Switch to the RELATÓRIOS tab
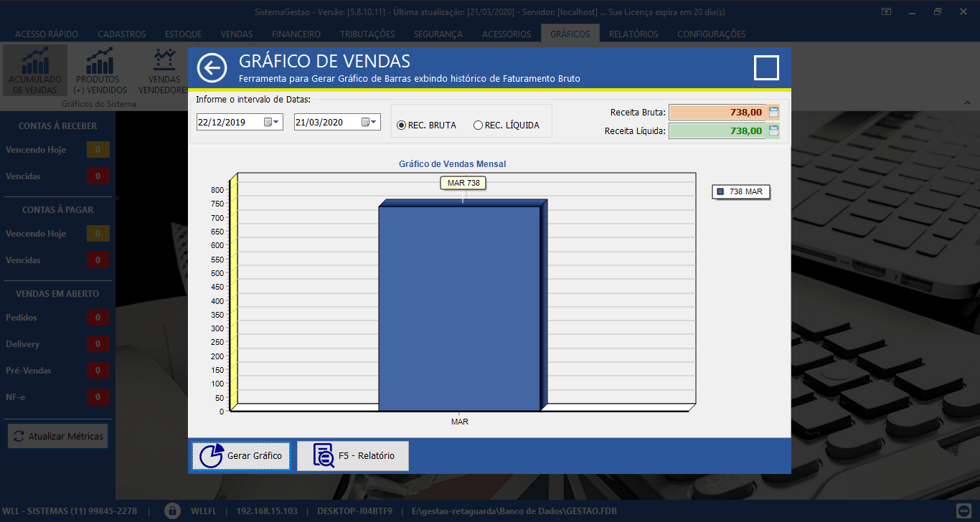980x522 pixels. click(x=633, y=34)
